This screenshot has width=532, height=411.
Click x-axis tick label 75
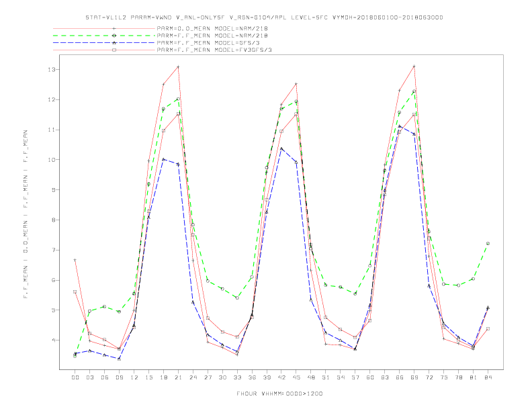(x=444, y=377)
